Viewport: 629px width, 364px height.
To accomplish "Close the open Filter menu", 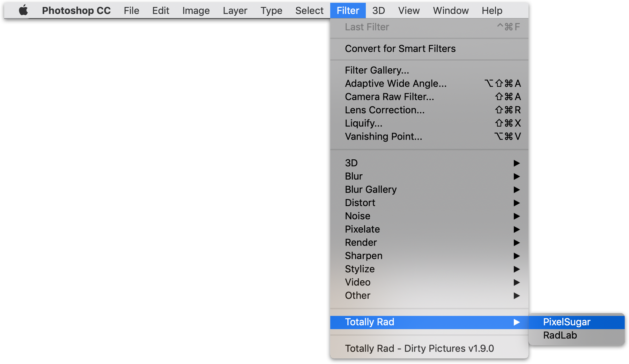I will click(x=348, y=10).
